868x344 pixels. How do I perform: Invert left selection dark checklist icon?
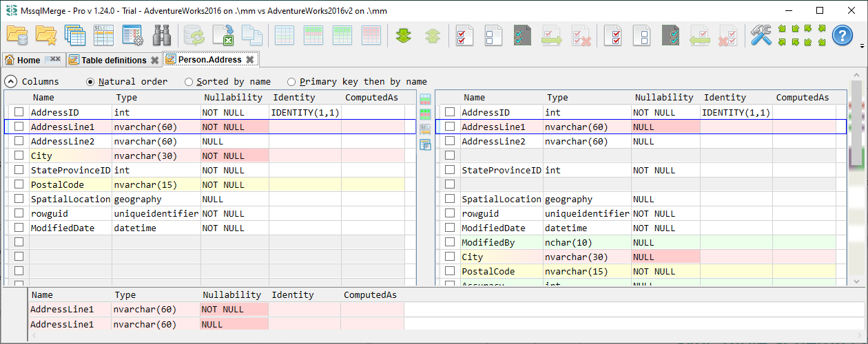pyautogui.click(x=523, y=35)
